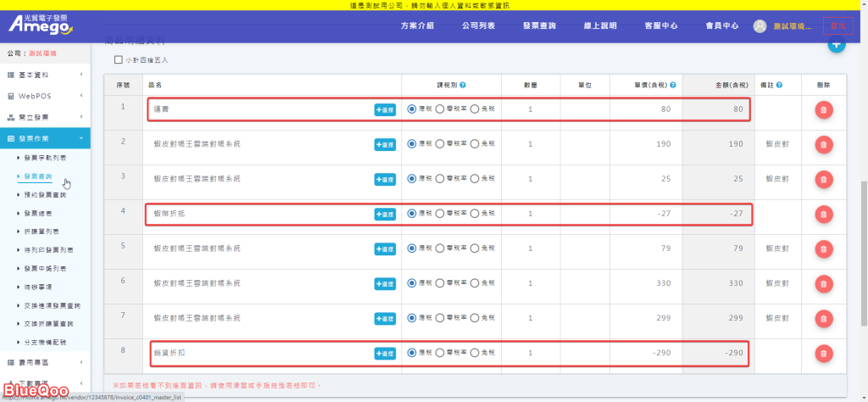Viewport: 868px width, 402px height.
Task: Open 公司列表 in top navigation
Action: [479, 26]
